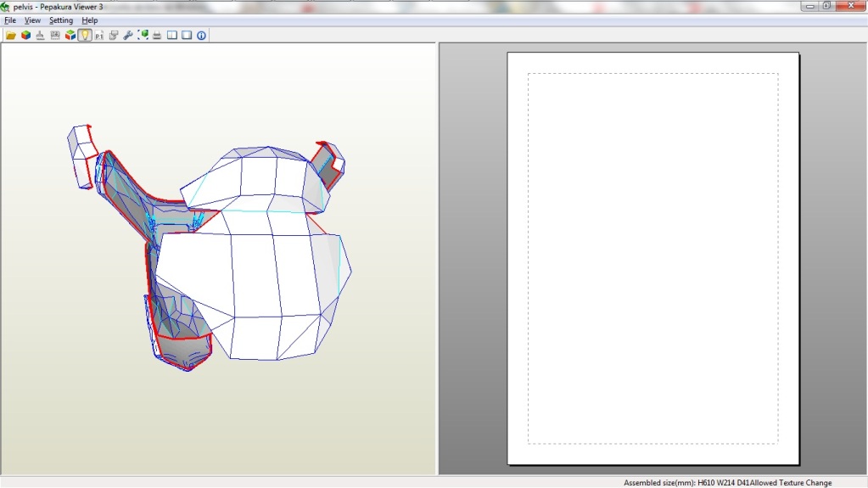Click the blank paper page in 2D view
The width and height of the screenshot is (868, 488).
pos(652,258)
